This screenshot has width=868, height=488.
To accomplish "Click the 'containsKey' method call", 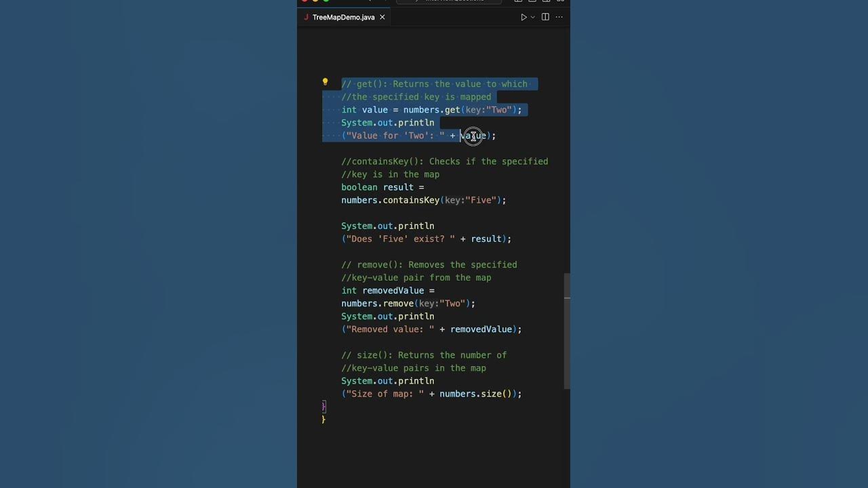I will pos(411,200).
